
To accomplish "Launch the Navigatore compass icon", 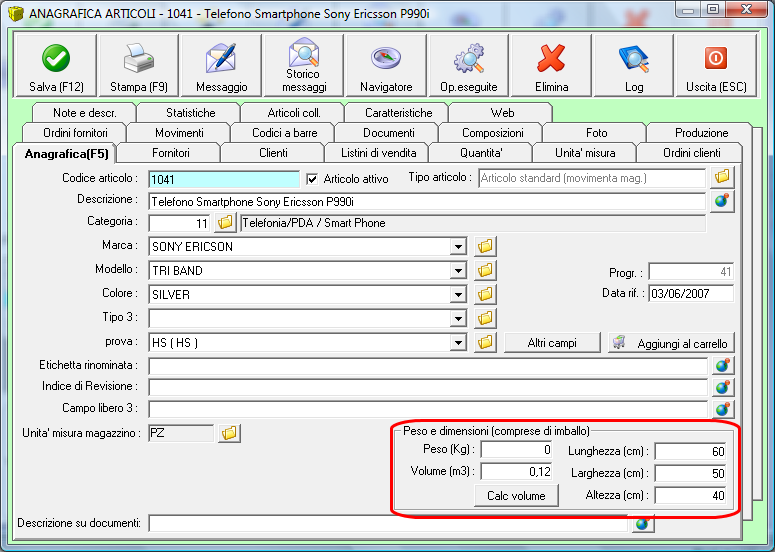I will pyautogui.click(x=386, y=58).
